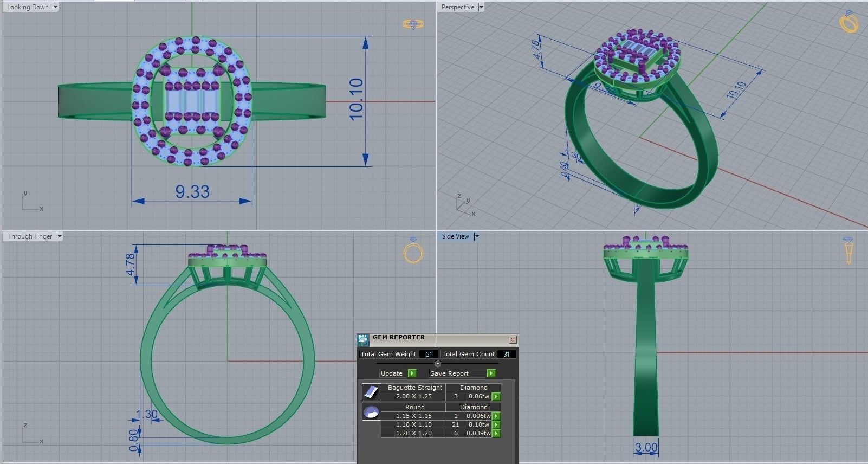Click the '0.06tw' weight cell

click(x=479, y=396)
